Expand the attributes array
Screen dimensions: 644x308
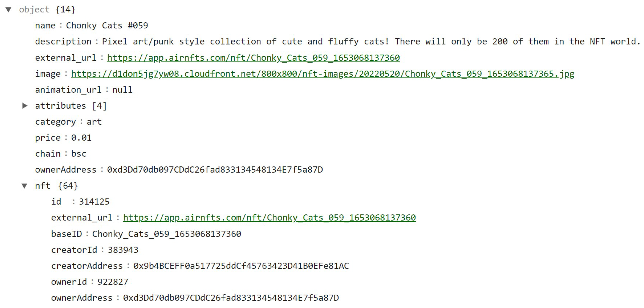point(24,106)
